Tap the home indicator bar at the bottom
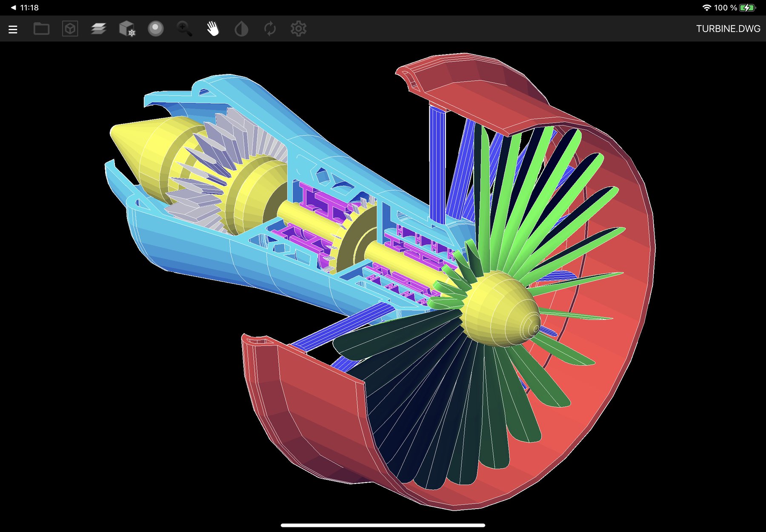 click(x=383, y=525)
